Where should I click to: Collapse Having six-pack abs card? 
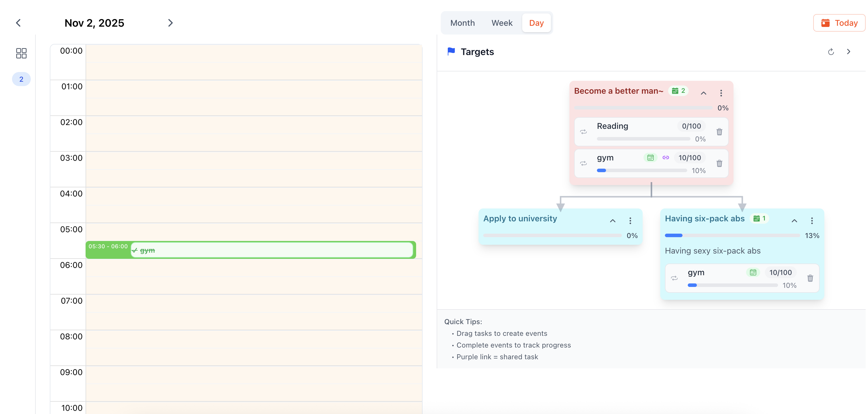click(x=794, y=221)
